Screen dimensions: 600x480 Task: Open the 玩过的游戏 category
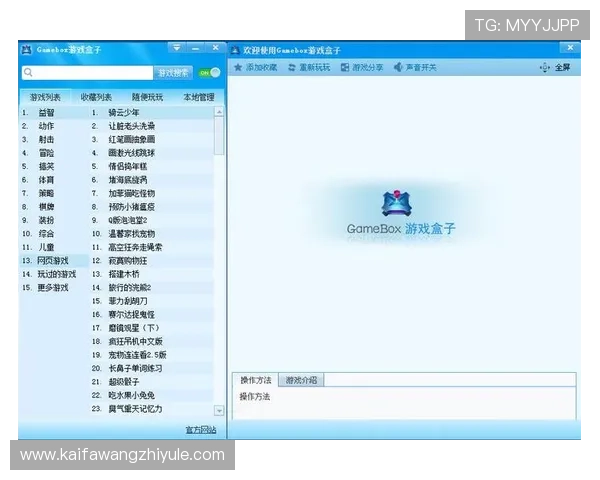(55, 274)
